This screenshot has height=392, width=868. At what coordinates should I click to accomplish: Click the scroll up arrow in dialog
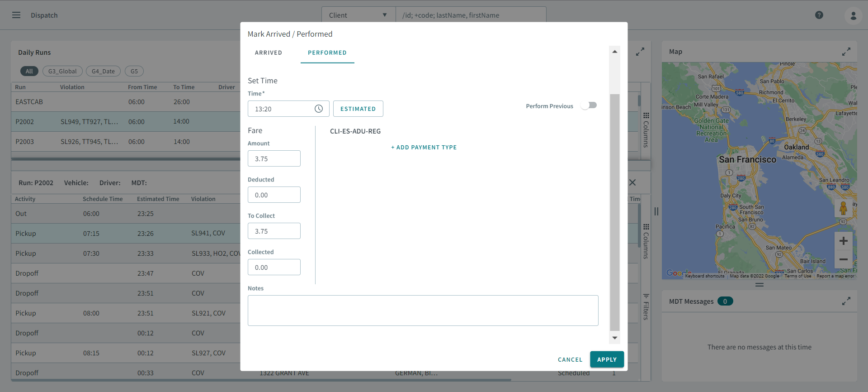614,52
